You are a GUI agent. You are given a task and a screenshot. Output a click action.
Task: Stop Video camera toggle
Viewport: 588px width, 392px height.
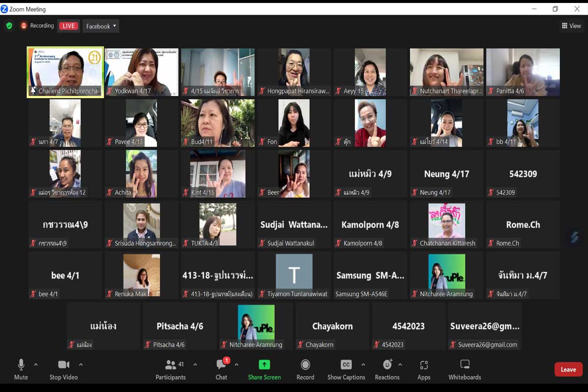pyautogui.click(x=64, y=365)
